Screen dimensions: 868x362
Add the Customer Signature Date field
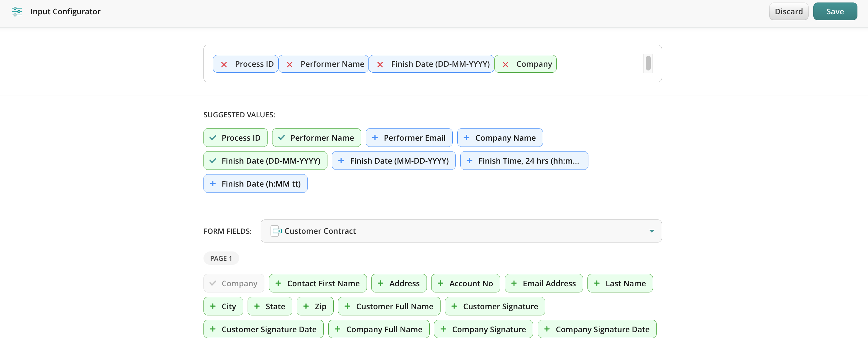pyautogui.click(x=263, y=329)
